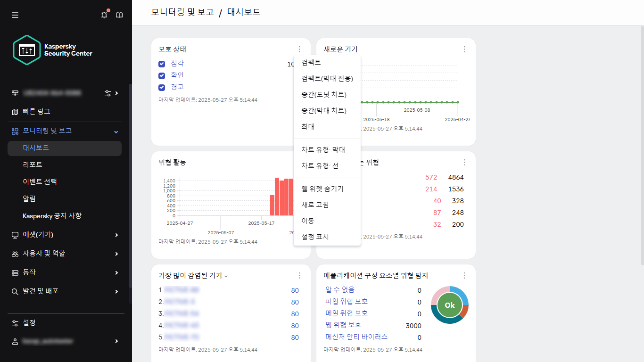Open the server hierarchy settings sliders icon
Image resolution: width=644 pixels, height=362 pixels.
(x=107, y=93)
